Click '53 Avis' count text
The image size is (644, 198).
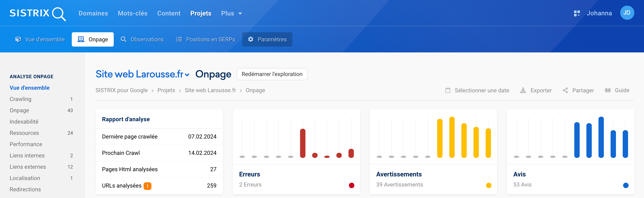click(522, 184)
